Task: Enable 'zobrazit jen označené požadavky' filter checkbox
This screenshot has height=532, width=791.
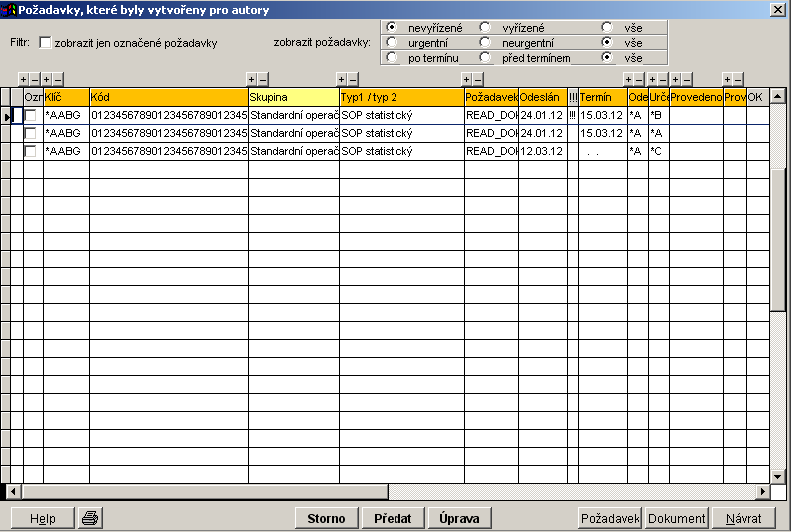Action: [x=45, y=43]
